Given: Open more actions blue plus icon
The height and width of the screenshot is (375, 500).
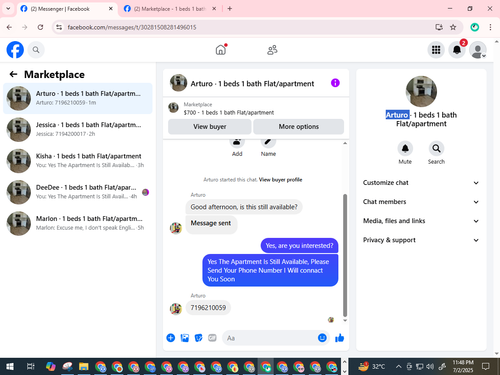Looking at the screenshot, I should click(171, 338).
